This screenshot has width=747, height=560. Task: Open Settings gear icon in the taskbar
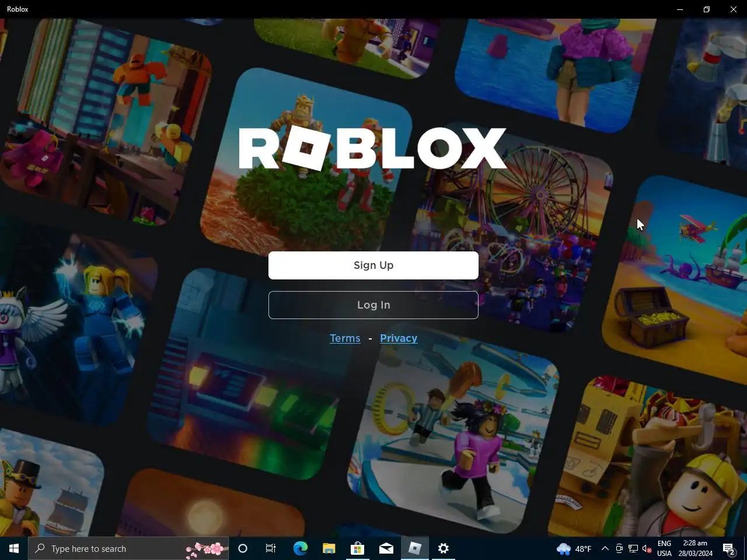444,548
